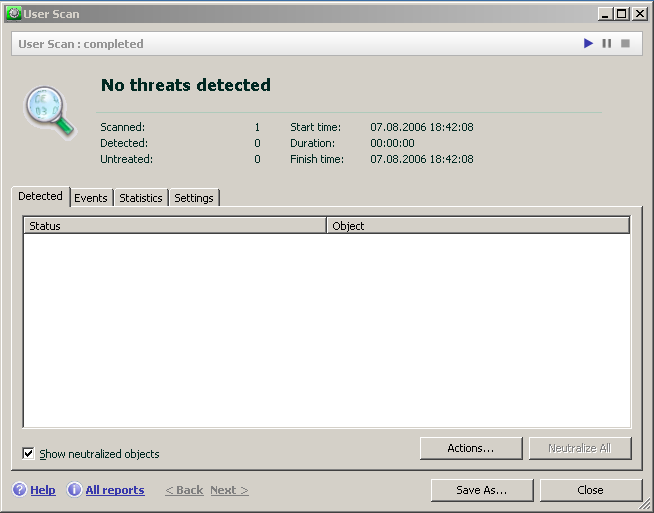The height and width of the screenshot is (513, 654).
Task: Click the 'User Scan : completed' status text
Action: (81, 44)
